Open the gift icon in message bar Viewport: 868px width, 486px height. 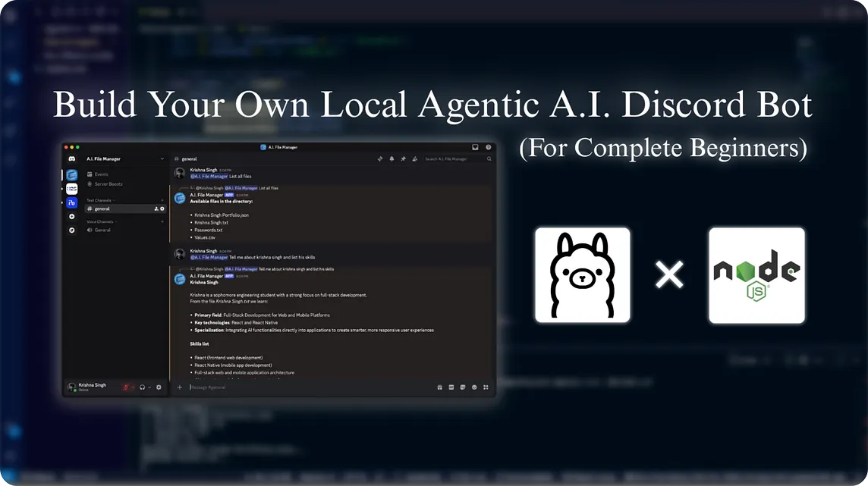[x=439, y=387]
